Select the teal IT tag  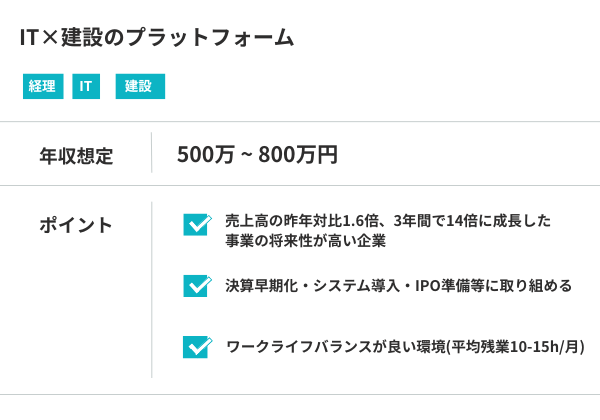click(x=86, y=87)
